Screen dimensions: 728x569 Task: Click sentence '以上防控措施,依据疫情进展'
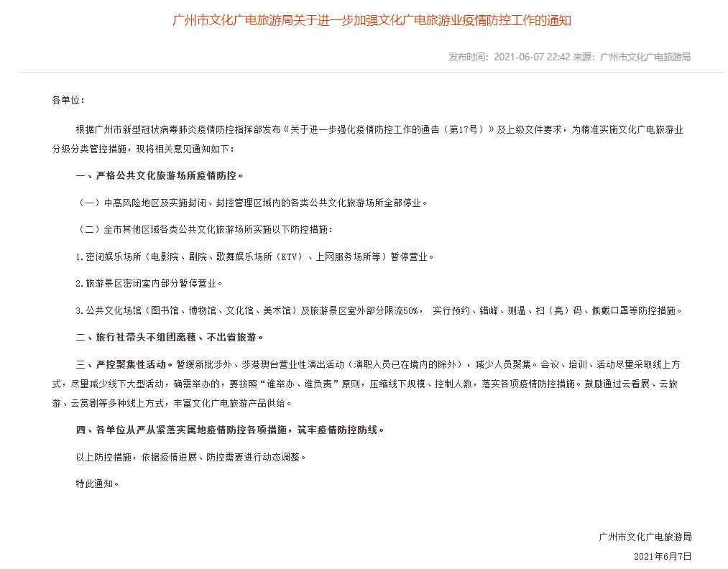[191, 457]
